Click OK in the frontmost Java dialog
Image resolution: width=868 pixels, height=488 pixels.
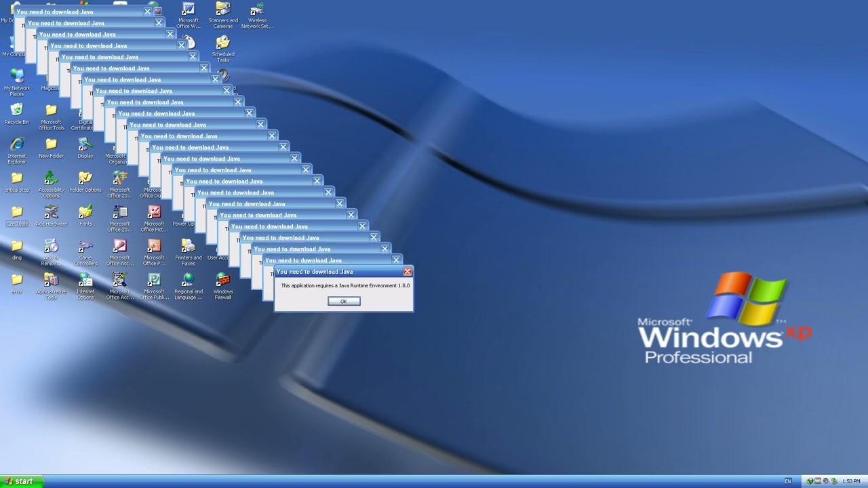tap(344, 302)
